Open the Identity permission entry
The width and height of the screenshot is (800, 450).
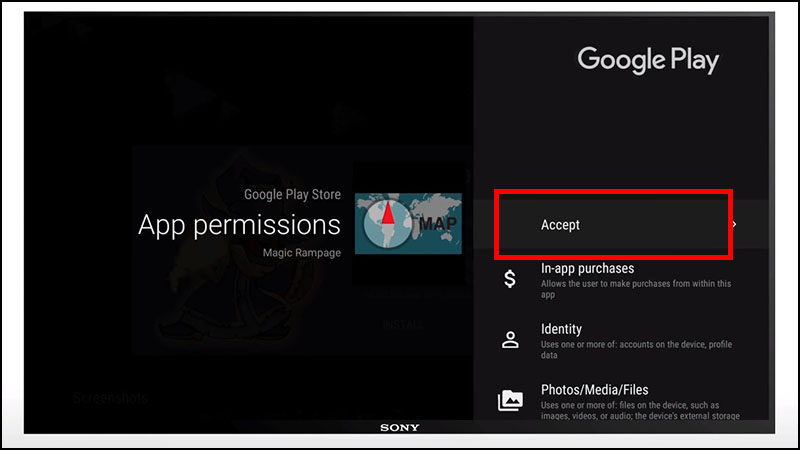[620, 341]
